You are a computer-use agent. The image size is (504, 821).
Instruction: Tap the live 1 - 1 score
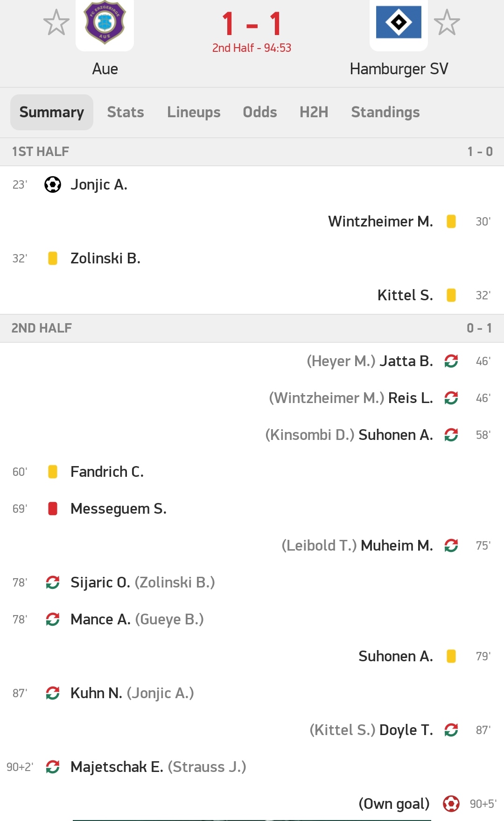(252, 23)
